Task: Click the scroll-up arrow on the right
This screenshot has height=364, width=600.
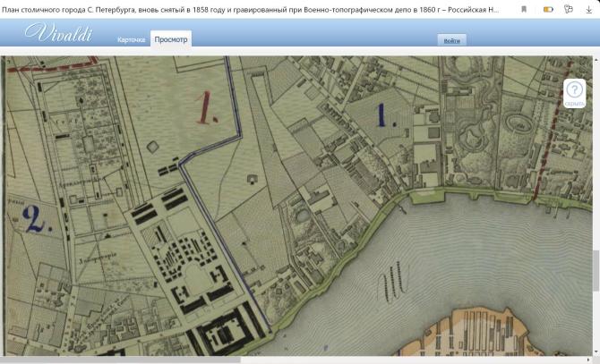Action: click(596, 61)
